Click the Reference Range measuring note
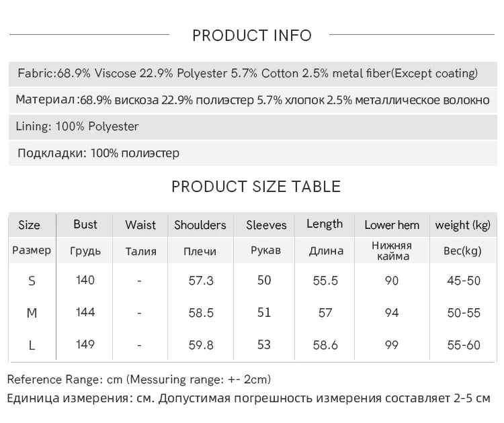Viewport: 504px width, 423px height. [139, 379]
